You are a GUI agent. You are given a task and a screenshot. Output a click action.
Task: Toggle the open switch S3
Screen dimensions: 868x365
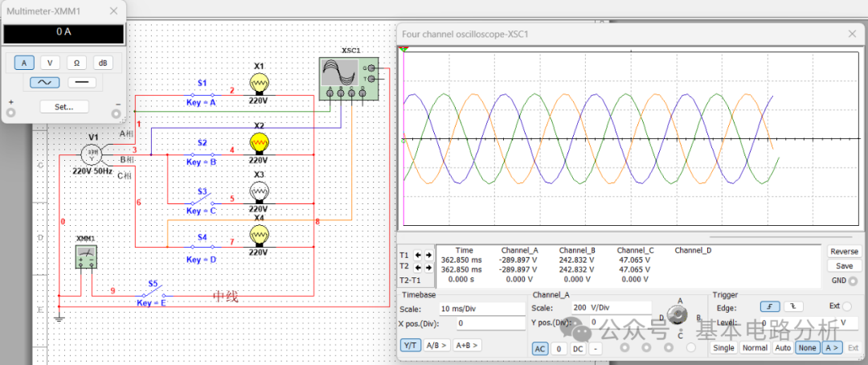202,200
